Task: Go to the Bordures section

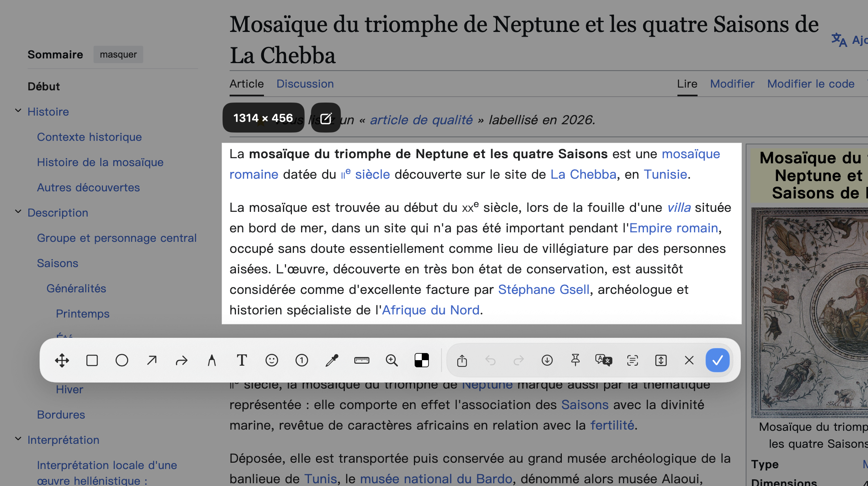Action: 61,415
